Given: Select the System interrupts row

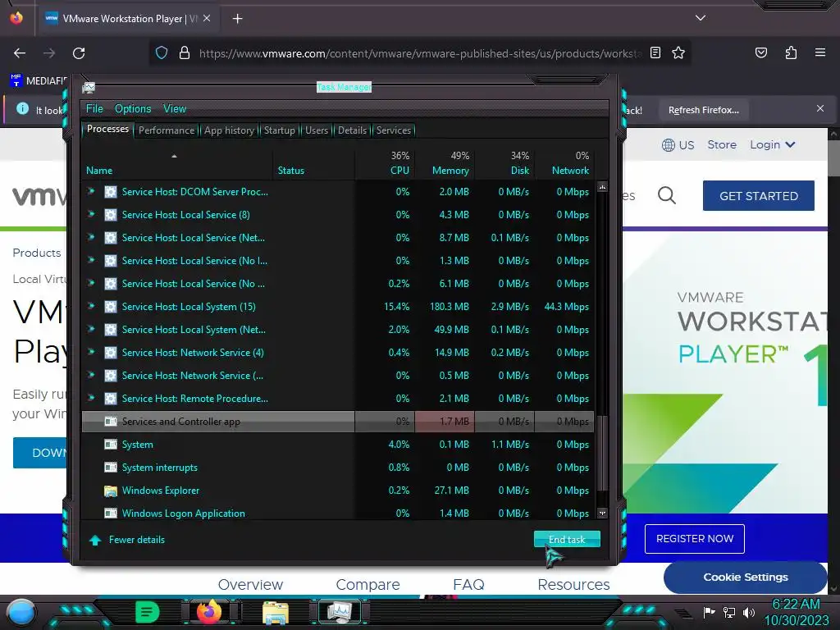Looking at the screenshot, I should click(x=337, y=468).
